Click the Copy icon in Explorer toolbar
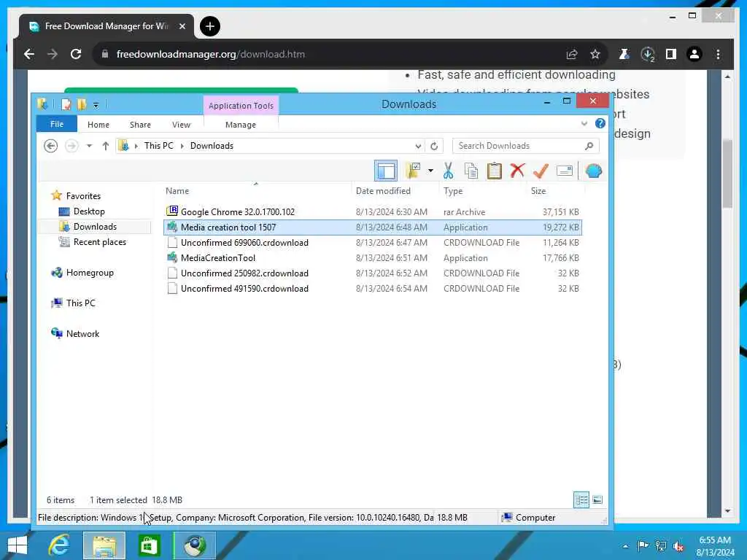 tap(471, 171)
